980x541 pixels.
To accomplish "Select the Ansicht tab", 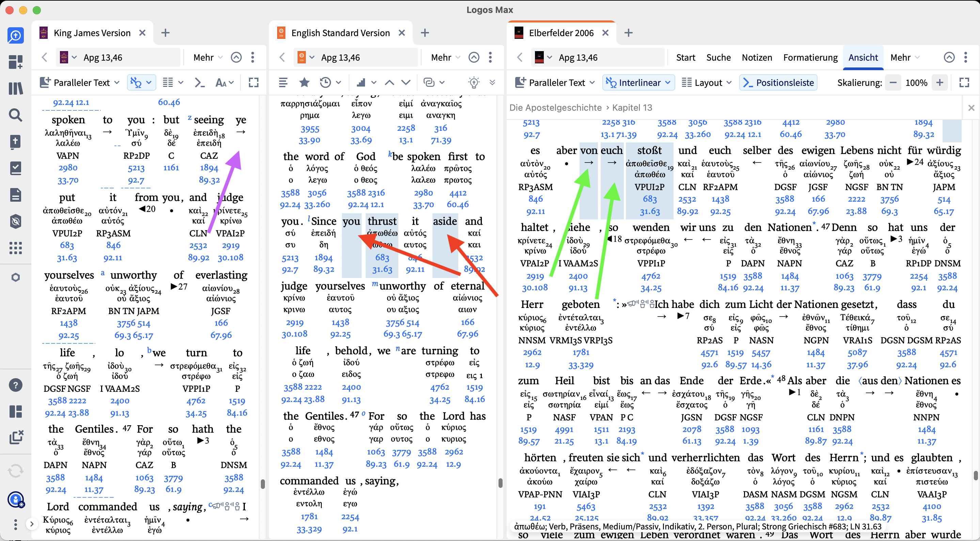I will click(863, 58).
